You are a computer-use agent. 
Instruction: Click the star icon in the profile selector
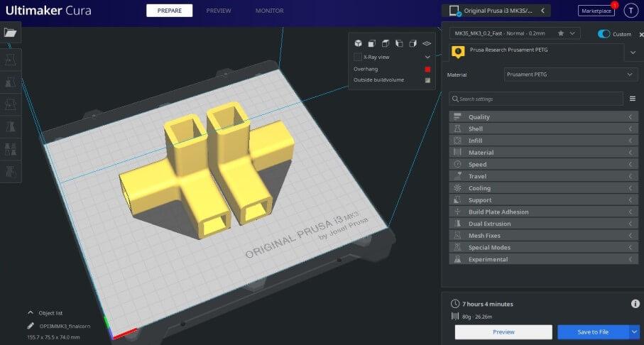[561, 33]
